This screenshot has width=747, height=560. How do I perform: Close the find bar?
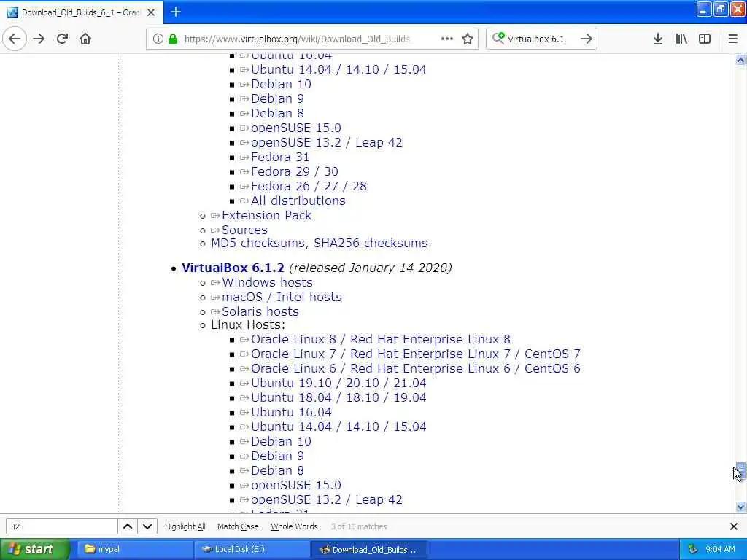pyautogui.click(x=734, y=526)
